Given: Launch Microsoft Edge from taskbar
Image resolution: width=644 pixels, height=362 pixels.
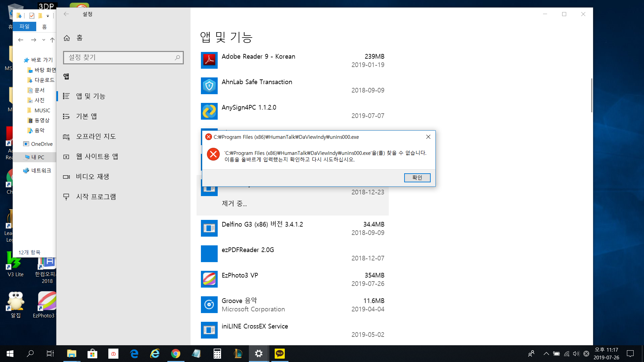Looking at the screenshot, I should [x=134, y=354].
